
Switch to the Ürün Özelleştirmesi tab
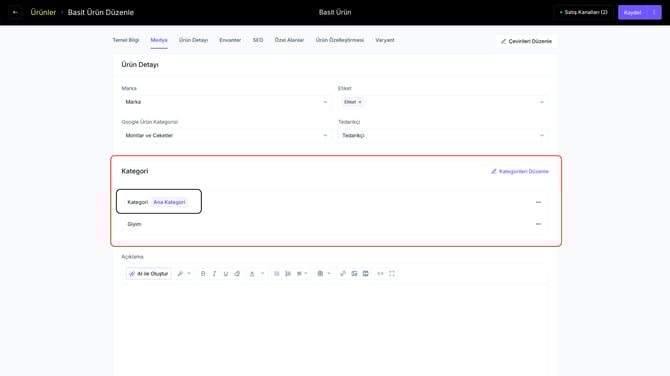pyautogui.click(x=340, y=40)
